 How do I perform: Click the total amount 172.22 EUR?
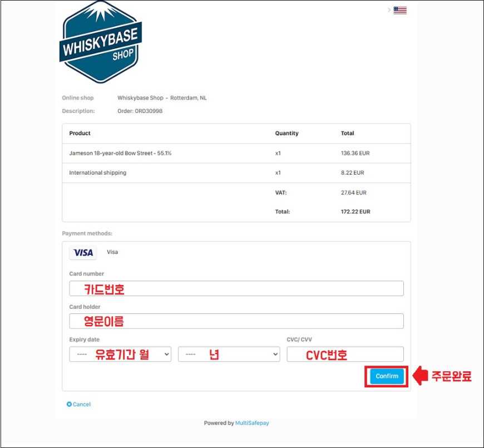(355, 212)
